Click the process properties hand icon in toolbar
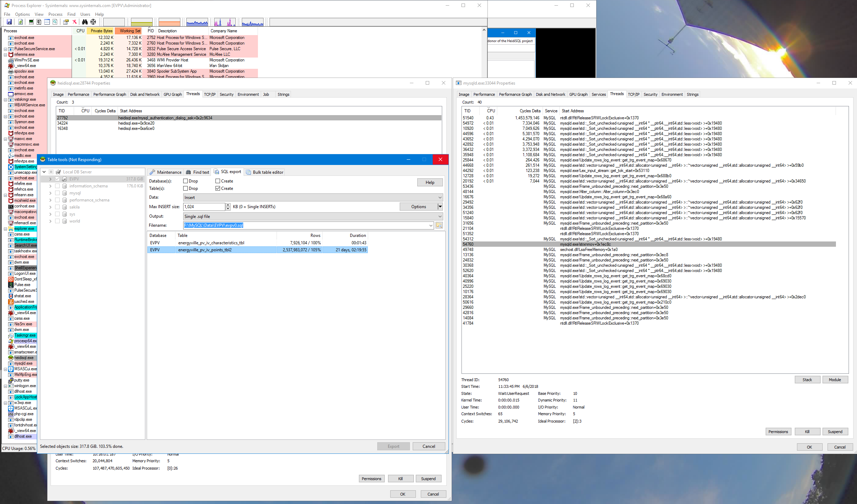Screen dimensions: 857x504 (x=66, y=22)
